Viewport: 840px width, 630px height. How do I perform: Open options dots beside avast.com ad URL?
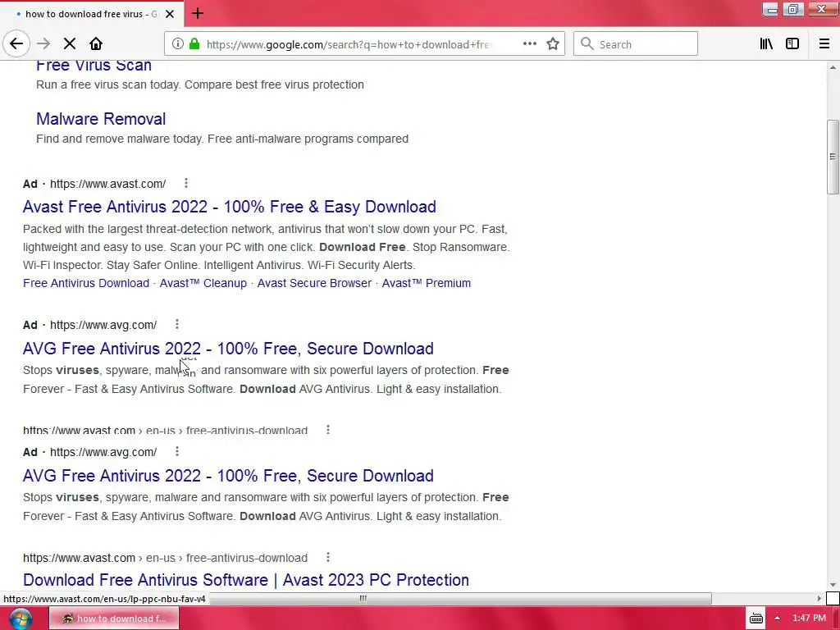(186, 183)
